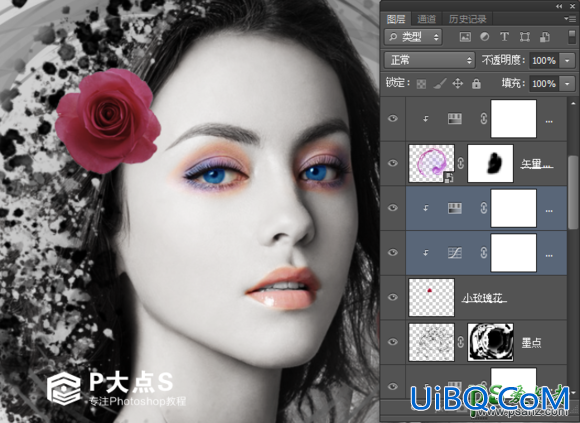Select the 小玫瑰花 layer thumbnail
Viewport: 580px width, 423px height.
tap(431, 298)
